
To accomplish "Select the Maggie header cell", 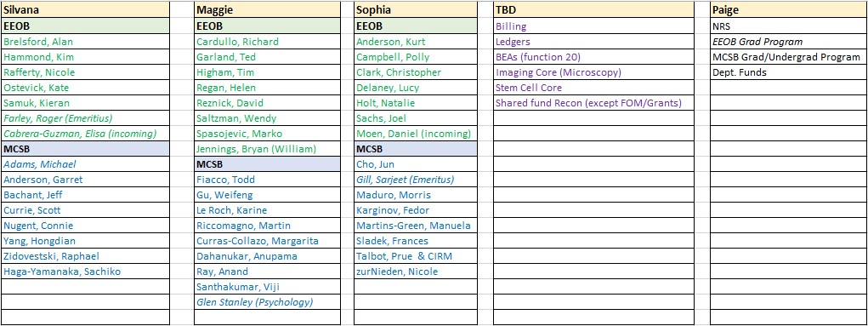I will coord(268,10).
